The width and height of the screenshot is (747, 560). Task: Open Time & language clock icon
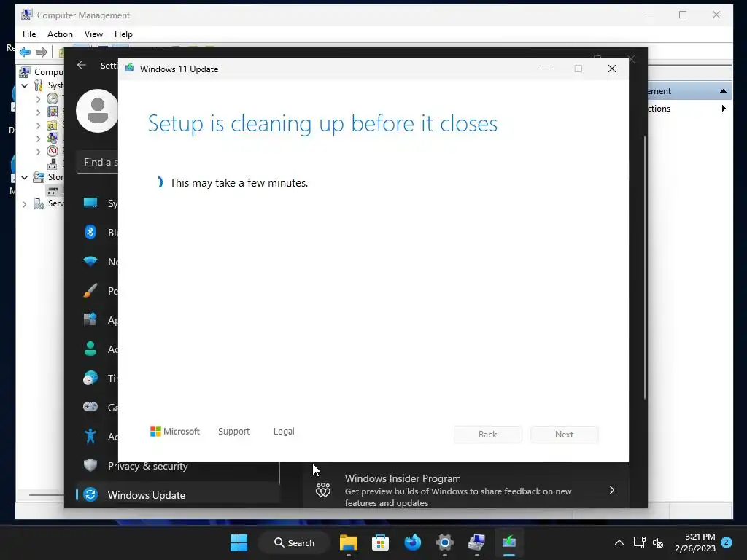click(x=90, y=378)
